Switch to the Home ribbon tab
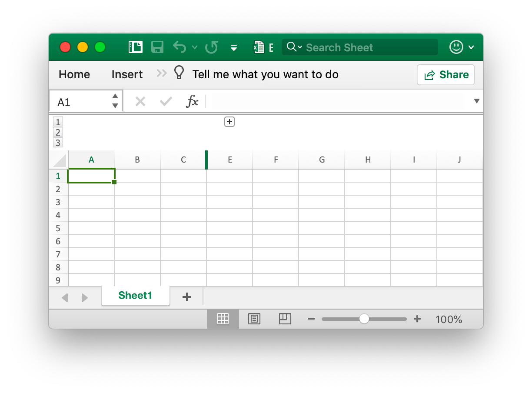532x393 pixels. click(x=74, y=74)
